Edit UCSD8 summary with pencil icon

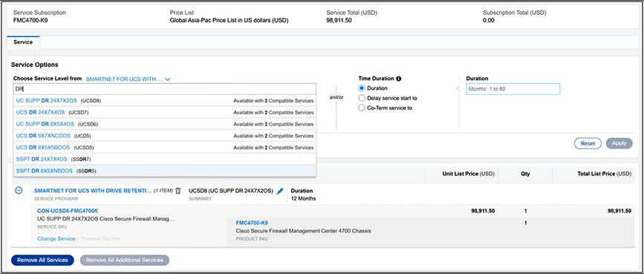coord(280,191)
